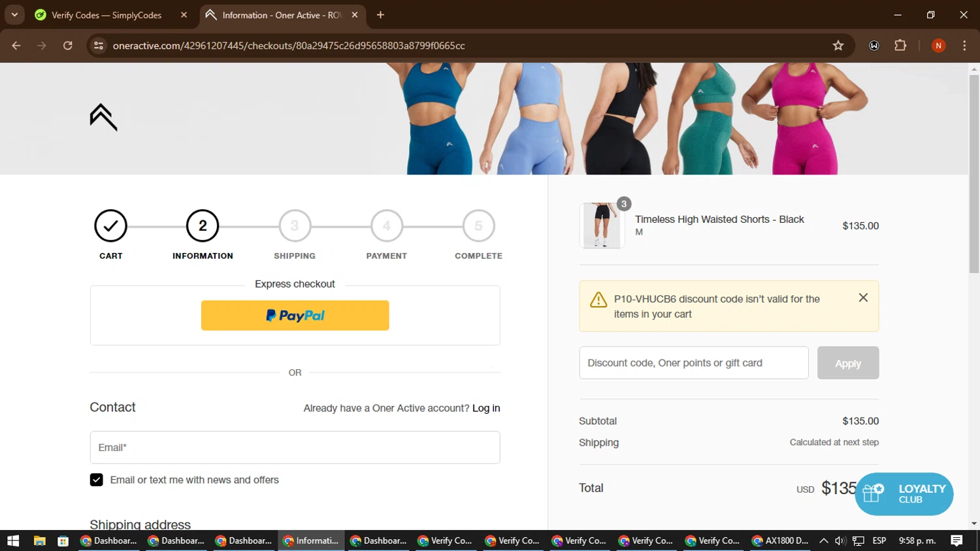
Task: Go back to previous page in browser
Action: point(16,46)
